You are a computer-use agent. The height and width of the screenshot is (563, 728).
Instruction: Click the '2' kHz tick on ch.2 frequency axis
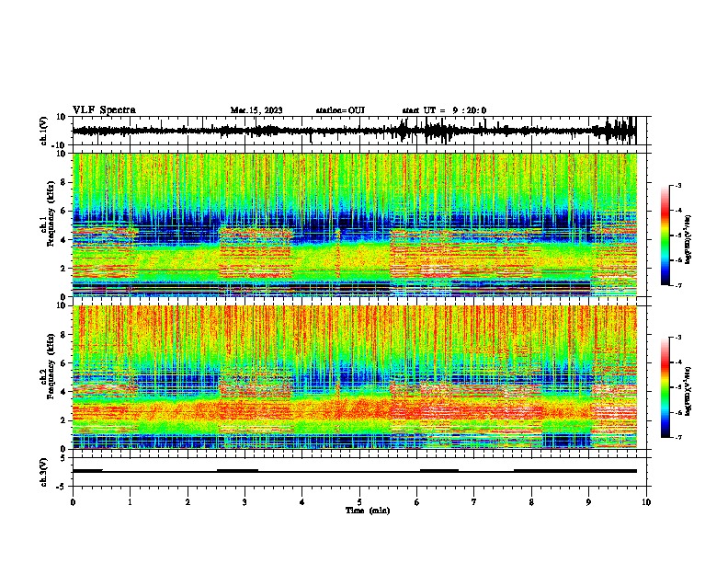[63, 420]
